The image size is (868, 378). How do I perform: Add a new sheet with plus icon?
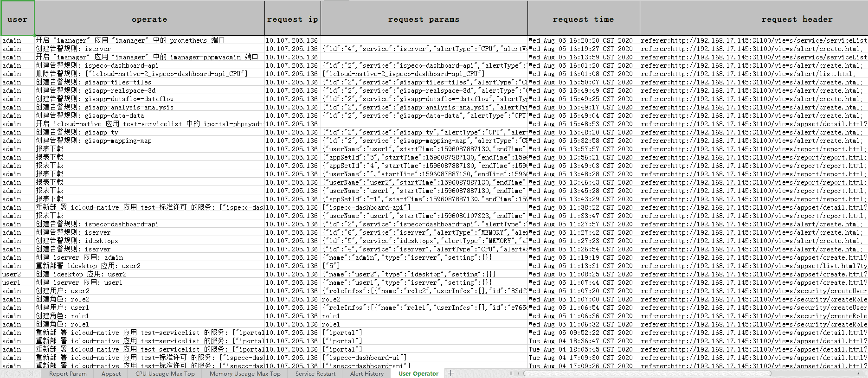[x=450, y=373]
